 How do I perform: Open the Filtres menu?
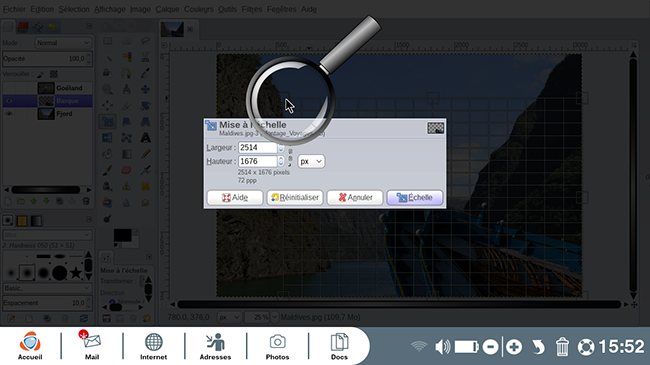click(x=252, y=9)
